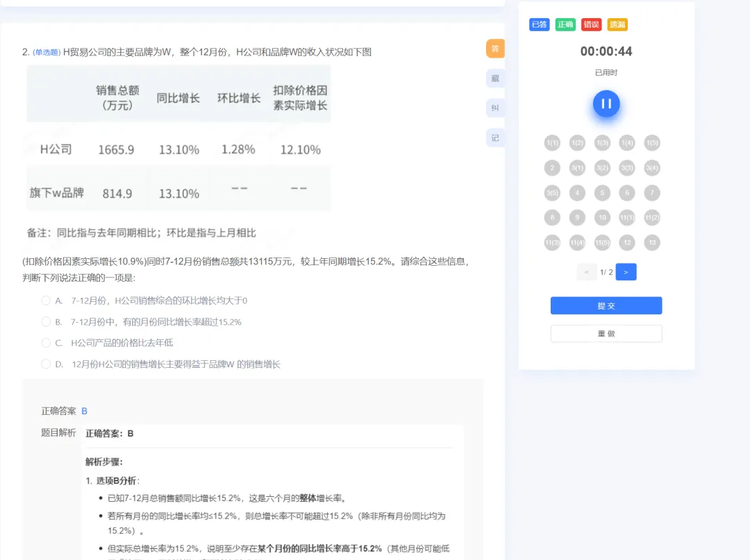The width and height of the screenshot is (750, 560).
Task: Jump to question 3(2)
Action: 602,168
